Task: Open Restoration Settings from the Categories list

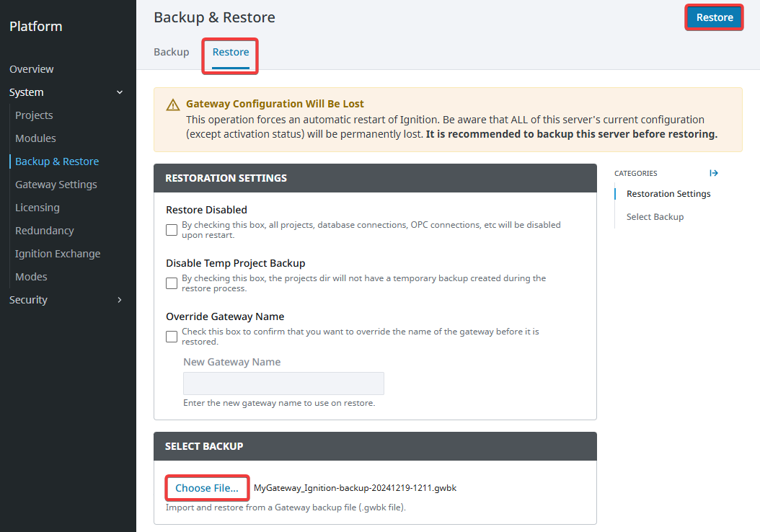Action: pos(667,193)
